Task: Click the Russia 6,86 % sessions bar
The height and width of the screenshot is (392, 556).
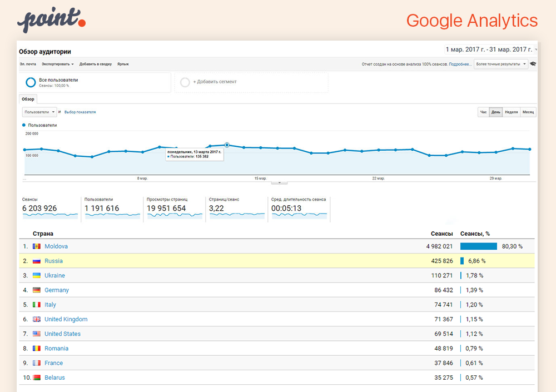Action: [462, 261]
